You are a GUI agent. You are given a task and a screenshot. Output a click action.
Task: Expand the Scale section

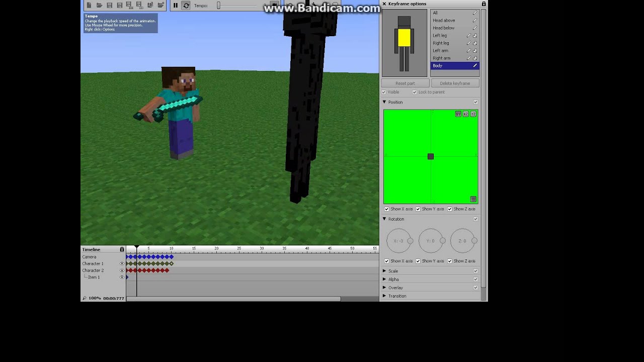coord(384,271)
